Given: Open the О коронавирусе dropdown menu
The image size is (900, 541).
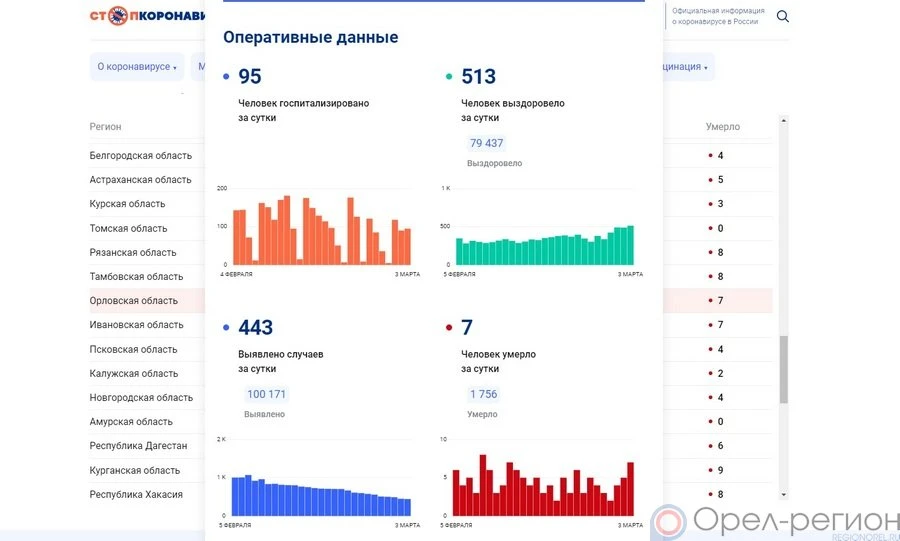Looking at the screenshot, I should click(x=137, y=67).
